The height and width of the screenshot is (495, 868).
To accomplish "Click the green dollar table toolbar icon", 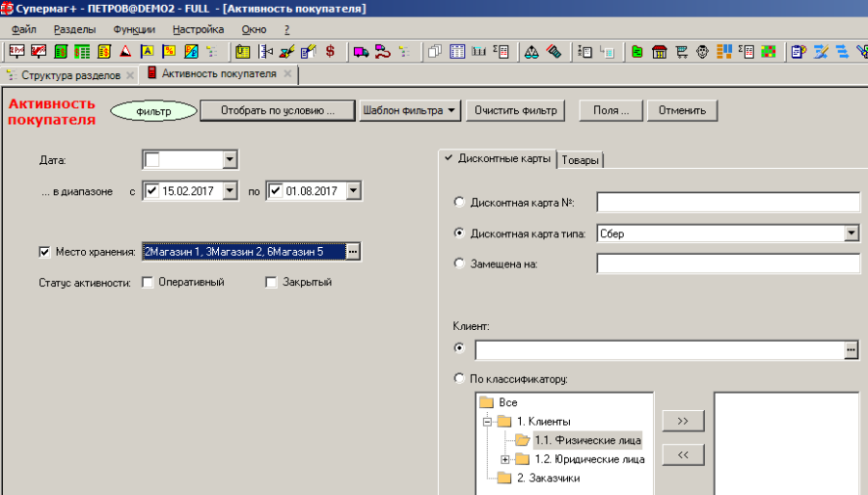I will [x=82, y=51].
